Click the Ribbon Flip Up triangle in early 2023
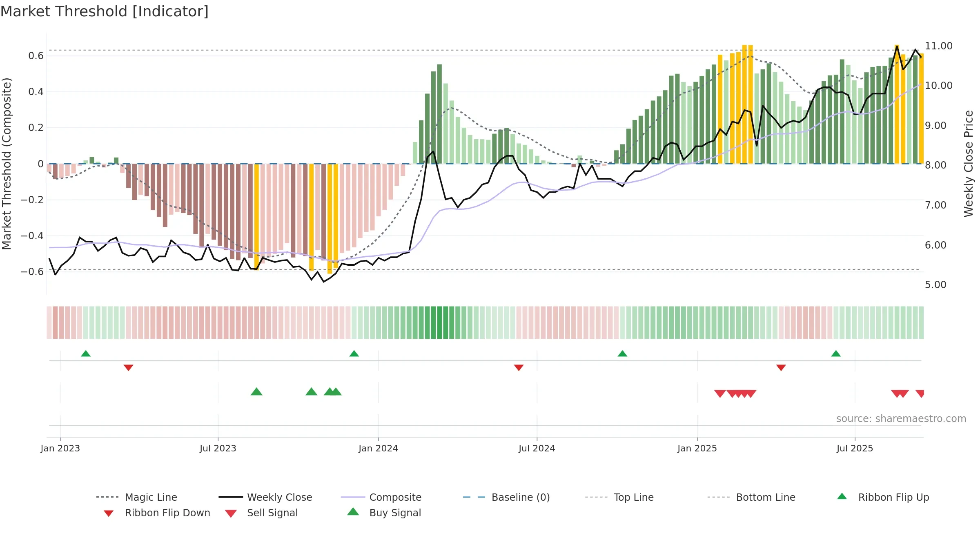The image size is (980, 551). 86,353
